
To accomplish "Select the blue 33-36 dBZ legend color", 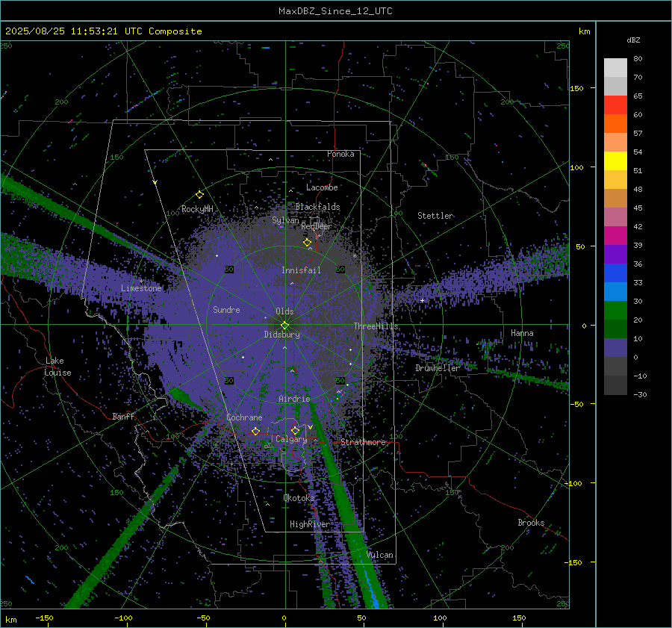I will pos(615,273).
